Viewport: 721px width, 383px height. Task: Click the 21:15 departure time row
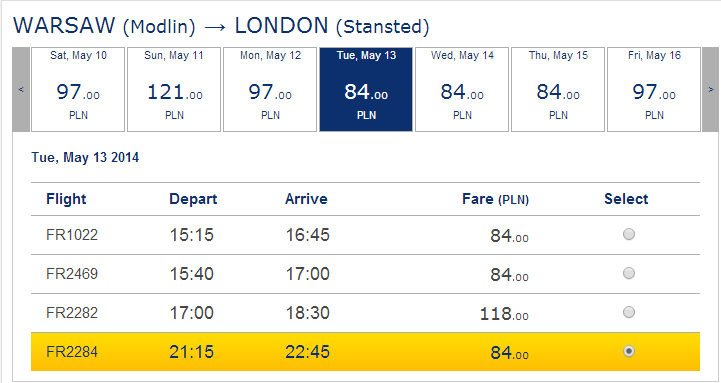365,352
